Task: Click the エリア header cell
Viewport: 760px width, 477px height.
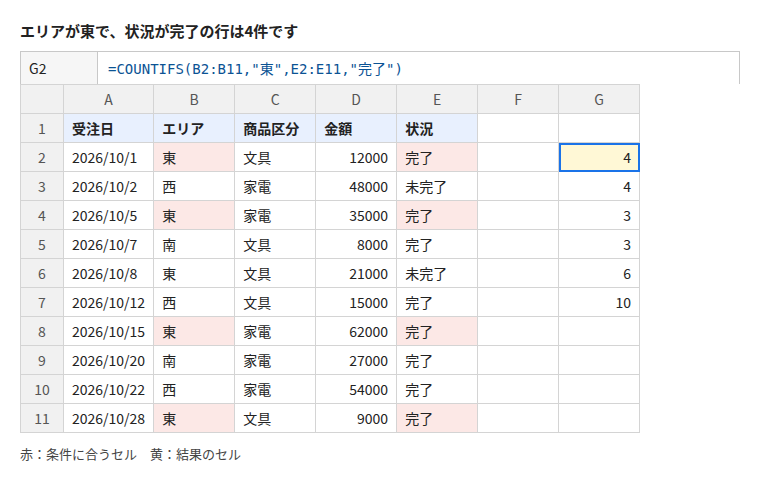Action: [194, 128]
